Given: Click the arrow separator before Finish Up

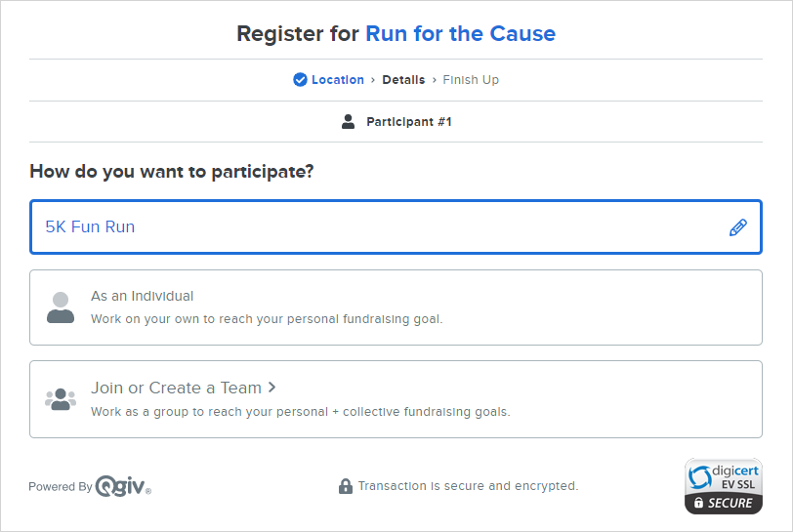Looking at the screenshot, I should click(x=434, y=80).
